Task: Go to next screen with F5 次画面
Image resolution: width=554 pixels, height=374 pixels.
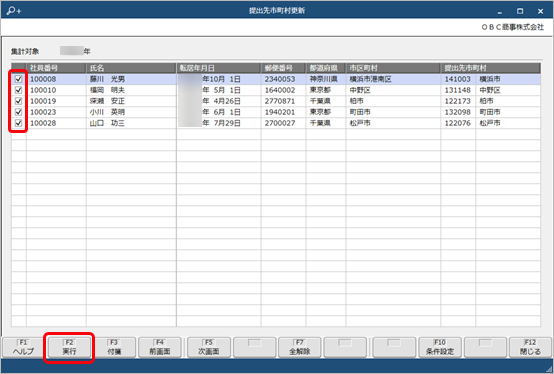Action: click(209, 347)
